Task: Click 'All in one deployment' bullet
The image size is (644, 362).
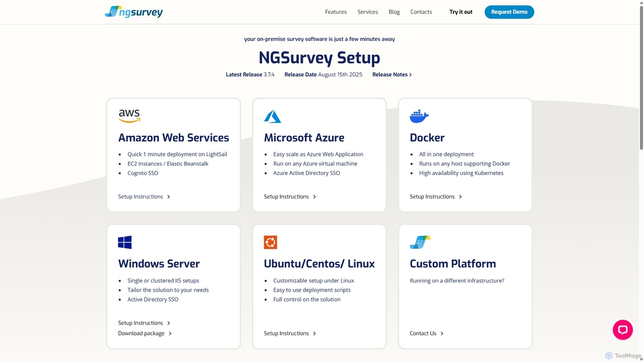Action: [x=446, y=154]
